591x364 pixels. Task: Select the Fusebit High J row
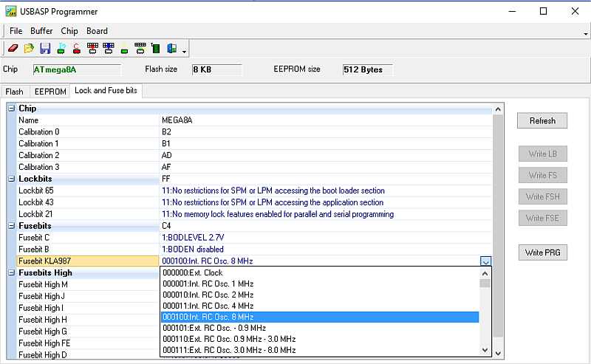coord(88,296)
